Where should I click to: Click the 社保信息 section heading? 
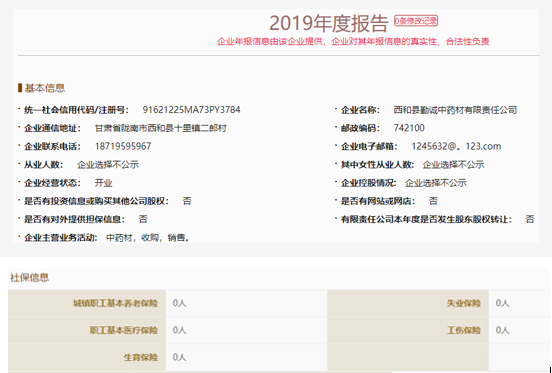coord(29,278)
